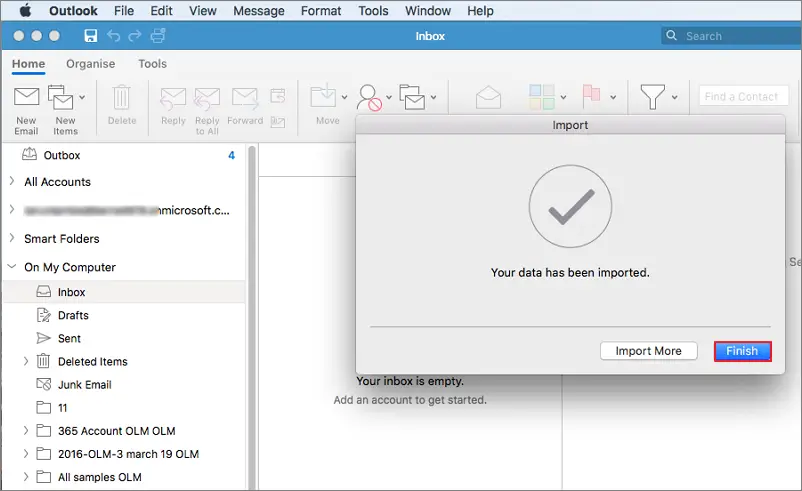This screenshot has height=491, width=802.
Task: Switch to the Home ribbon tab
Action: point(29,64)
